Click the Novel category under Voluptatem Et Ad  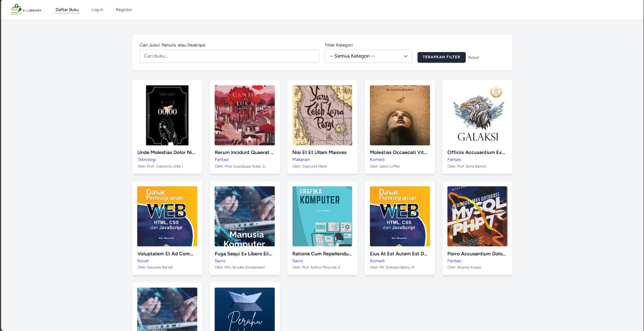(x=143, y=261)
